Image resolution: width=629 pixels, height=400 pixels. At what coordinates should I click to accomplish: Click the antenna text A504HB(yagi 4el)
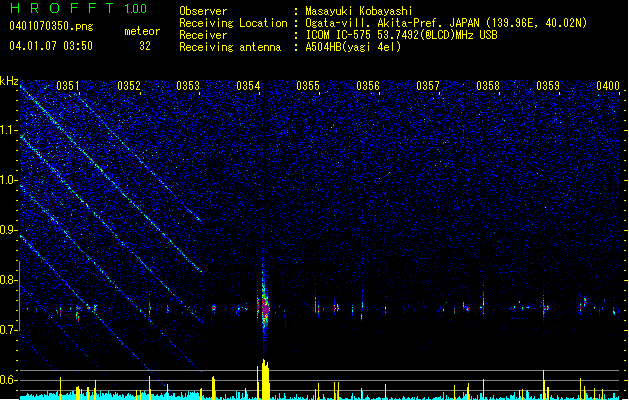pos(353,47)
